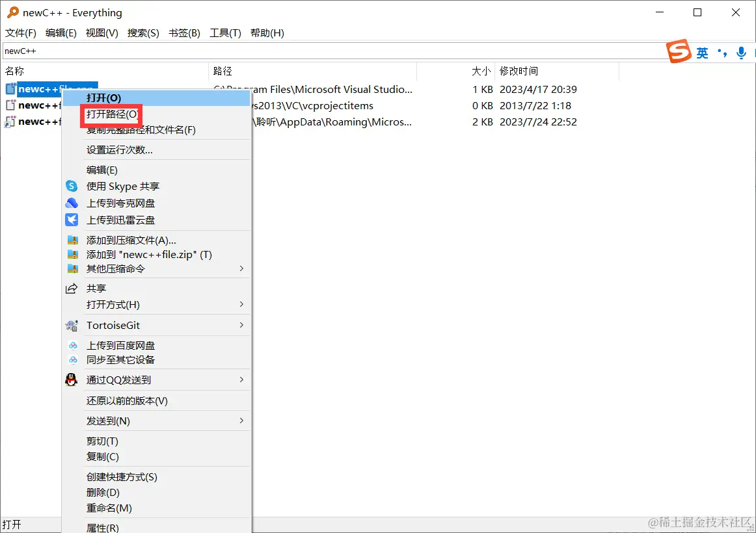
Task: Open the 书签(B) menu
Action: (x=184, y=32)
